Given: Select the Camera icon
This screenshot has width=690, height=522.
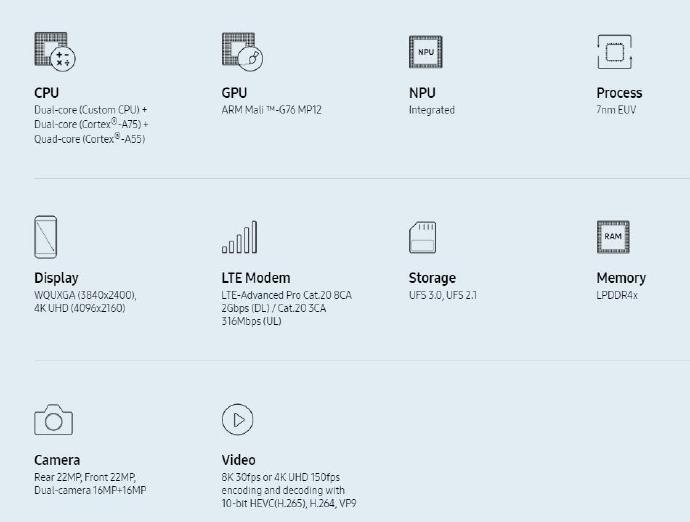Looking at the screenshot, I should coord(54,420).
